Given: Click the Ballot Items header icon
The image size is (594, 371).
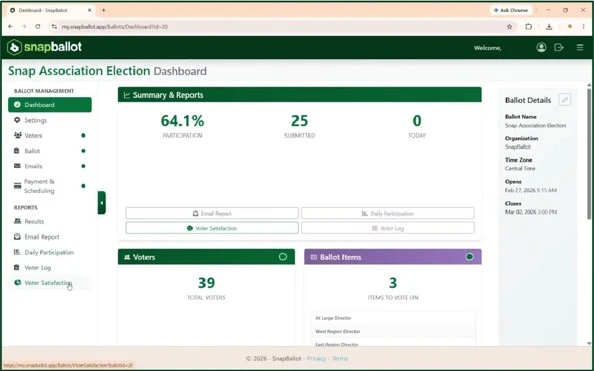Looking at the screenshot, I should tap(314, 257).
